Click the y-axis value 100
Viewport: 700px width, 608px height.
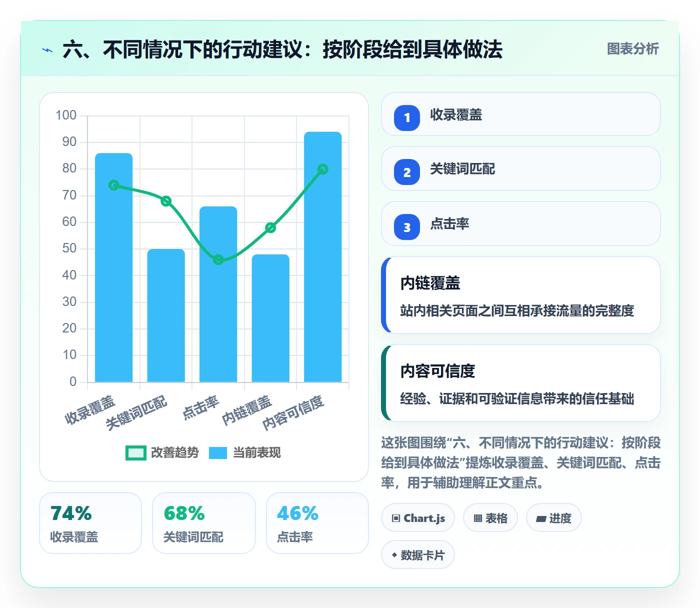[66, 115]
